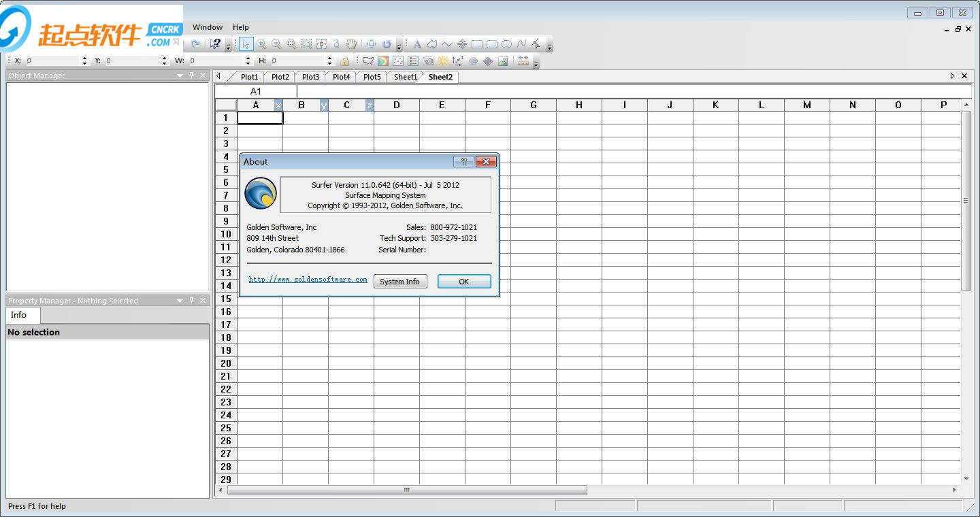This screenshot has width=980, height=517.
Task: Click the New Contour Map icon
Action: (x=383, y=61)
